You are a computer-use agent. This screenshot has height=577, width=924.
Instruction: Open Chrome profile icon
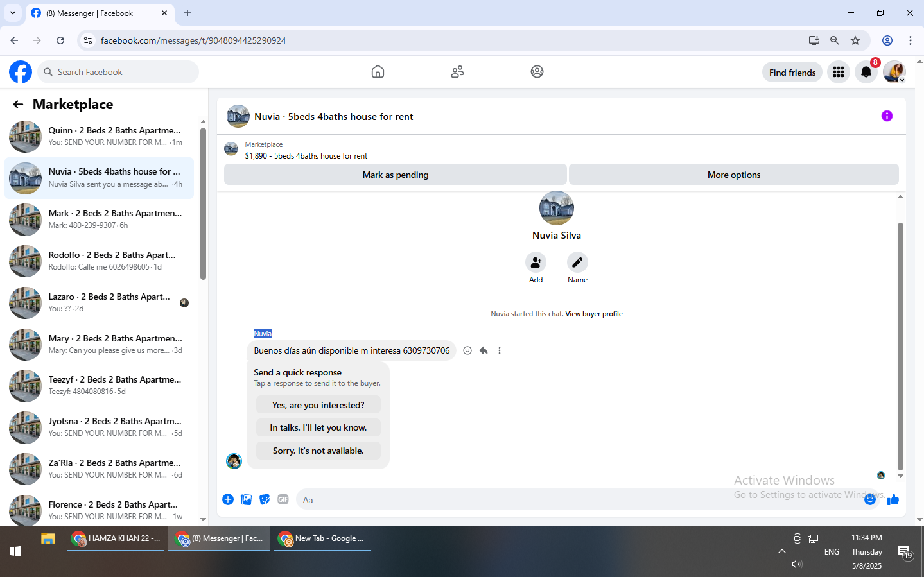tap(887, 40)
